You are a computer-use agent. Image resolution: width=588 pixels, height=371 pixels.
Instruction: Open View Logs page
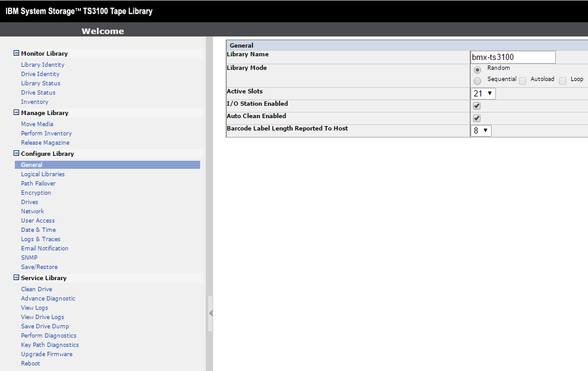click(x=35, y=307)
